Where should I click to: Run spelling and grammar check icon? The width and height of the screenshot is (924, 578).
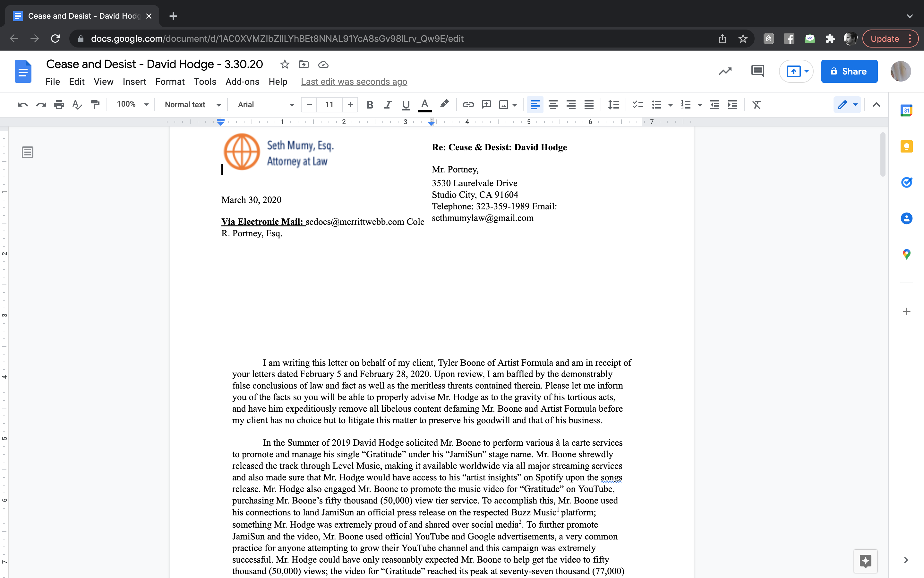(x=77, y=105)
